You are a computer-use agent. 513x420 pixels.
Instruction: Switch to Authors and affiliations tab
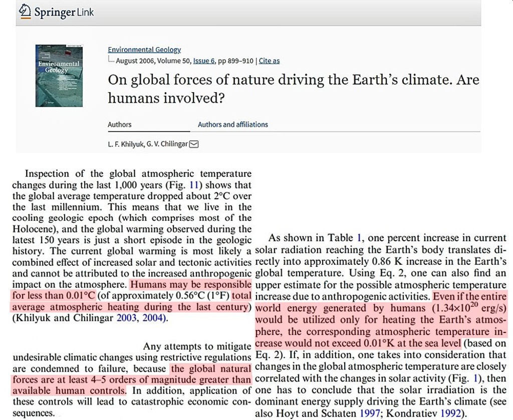(232, 125)
